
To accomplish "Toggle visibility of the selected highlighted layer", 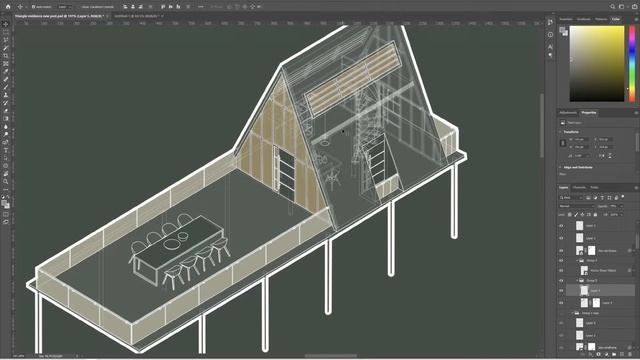I will (x=561, y=291).
